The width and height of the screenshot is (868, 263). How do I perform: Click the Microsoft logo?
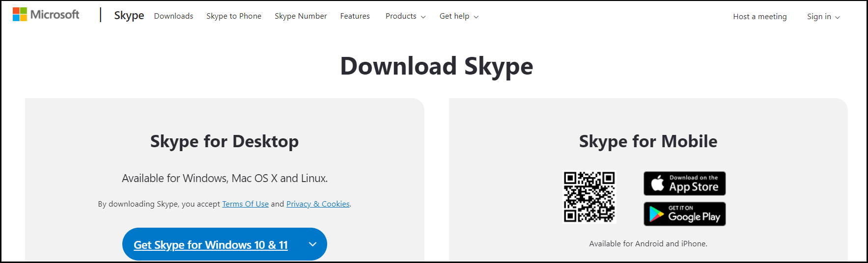pyautogui.click(x=46, y=15)
